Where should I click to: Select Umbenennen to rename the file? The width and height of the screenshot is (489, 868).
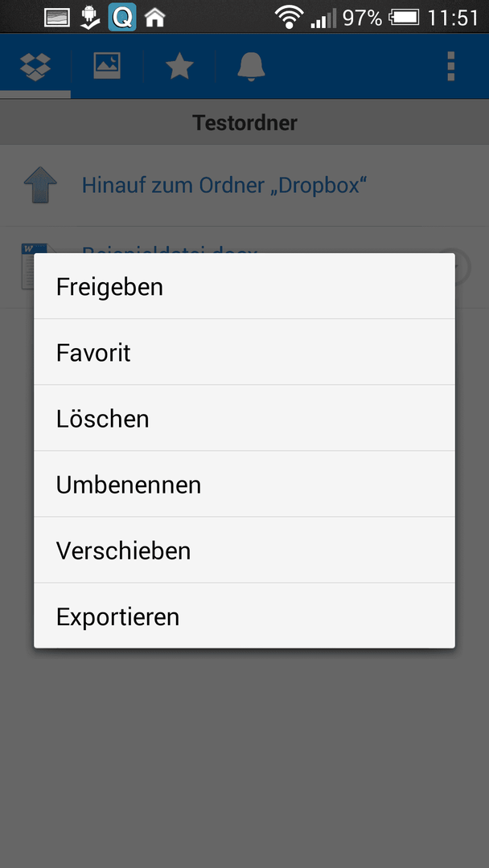244,485
